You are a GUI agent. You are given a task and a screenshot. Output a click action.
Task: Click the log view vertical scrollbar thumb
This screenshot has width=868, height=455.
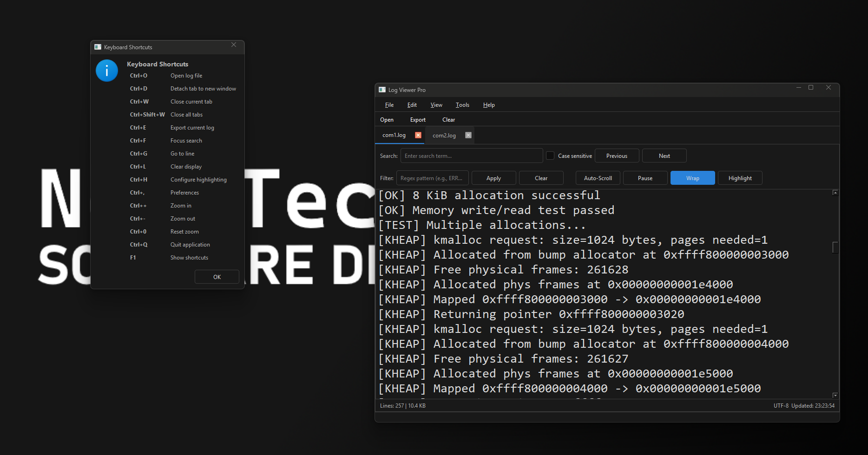point(835,247)
